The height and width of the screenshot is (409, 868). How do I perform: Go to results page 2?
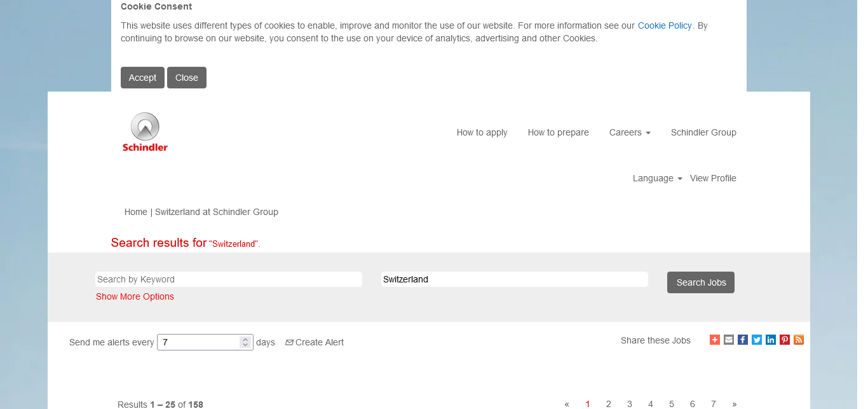[608, 404]
